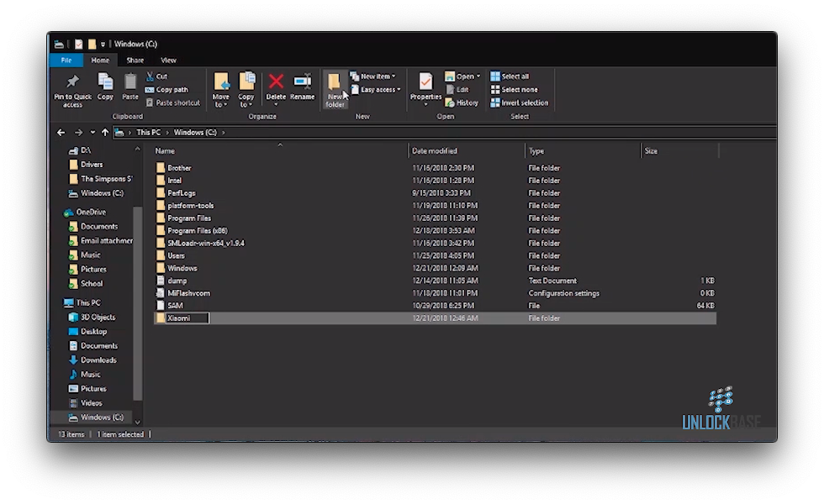Open the School folder under OneDrive

point(86,284)
